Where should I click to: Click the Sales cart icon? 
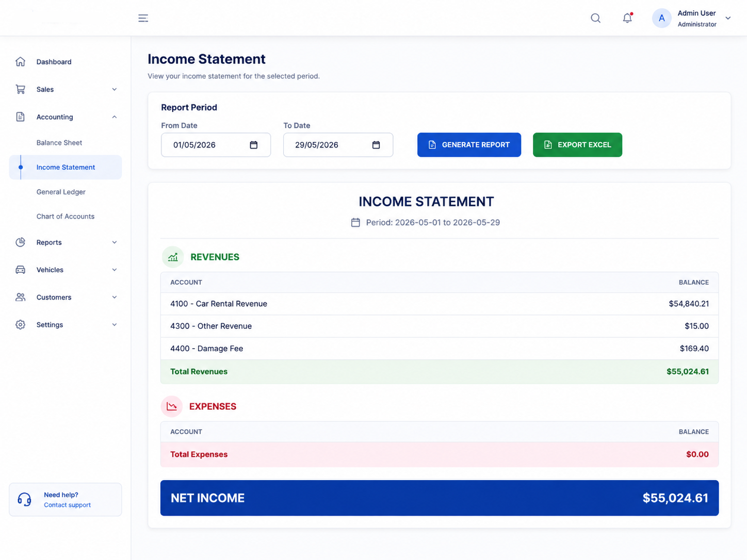20,89
